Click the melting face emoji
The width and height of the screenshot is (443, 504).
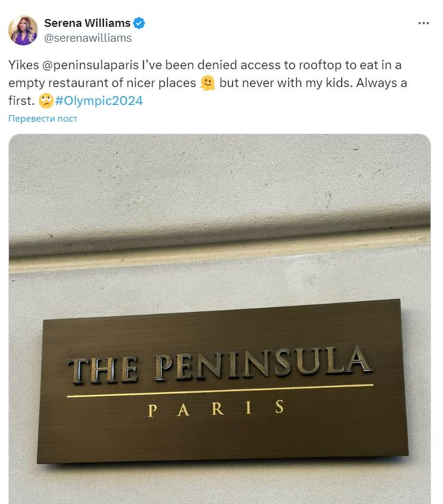[x=207, y=83]
